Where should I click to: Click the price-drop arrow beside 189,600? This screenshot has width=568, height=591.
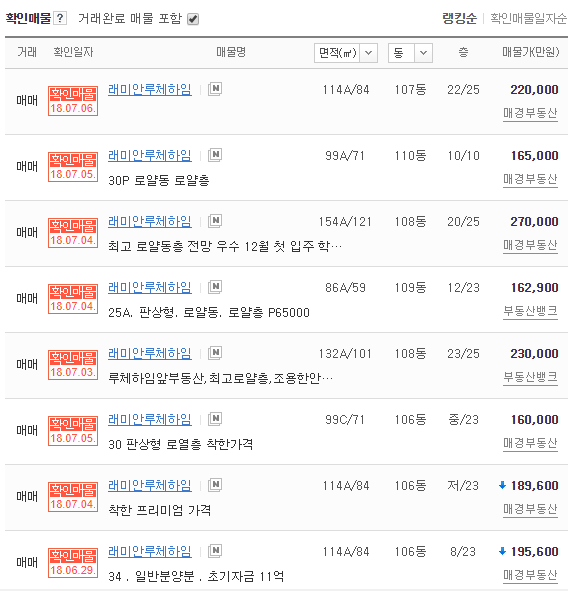[502, 485]
